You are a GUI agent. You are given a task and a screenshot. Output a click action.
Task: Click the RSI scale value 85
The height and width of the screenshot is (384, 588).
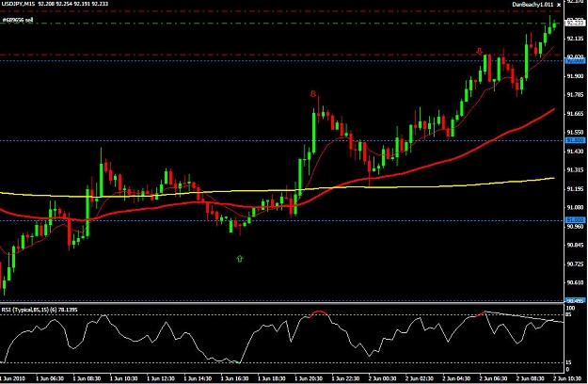tap(568, 314)
